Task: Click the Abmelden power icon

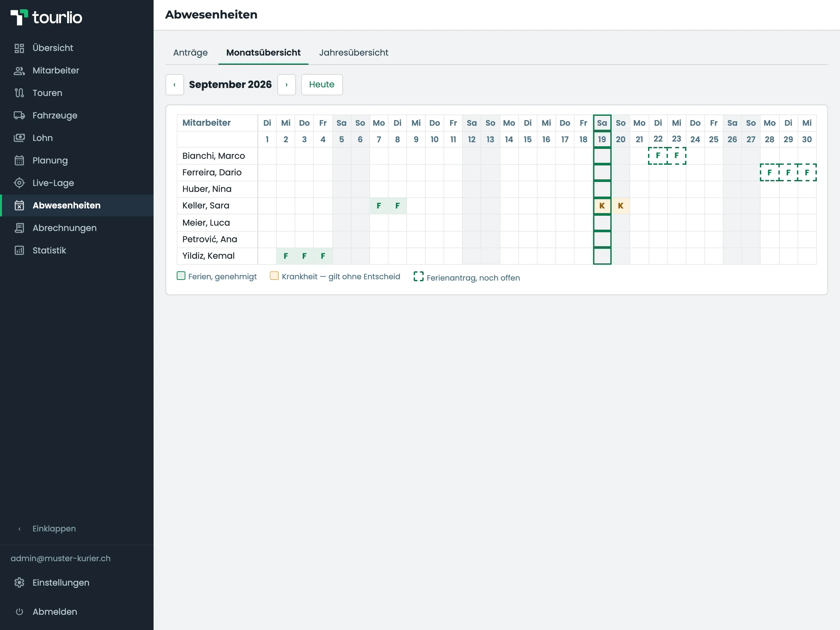Action: pos(19,612)
